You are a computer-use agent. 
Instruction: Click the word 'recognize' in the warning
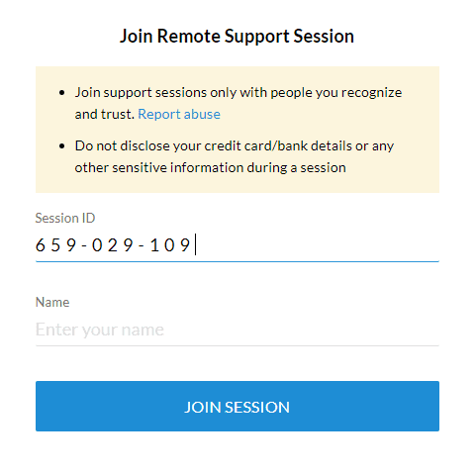[x=371, y=93]
